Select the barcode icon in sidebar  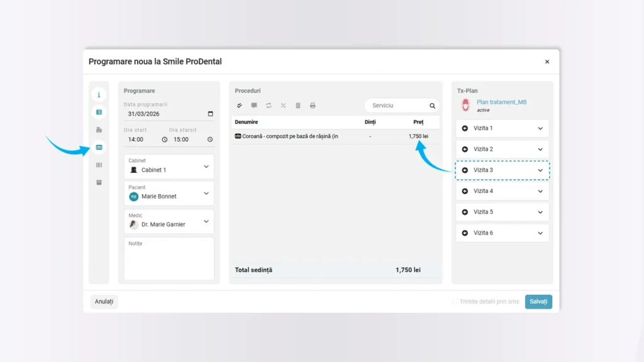pyautogui.click(x=99, y=165)
